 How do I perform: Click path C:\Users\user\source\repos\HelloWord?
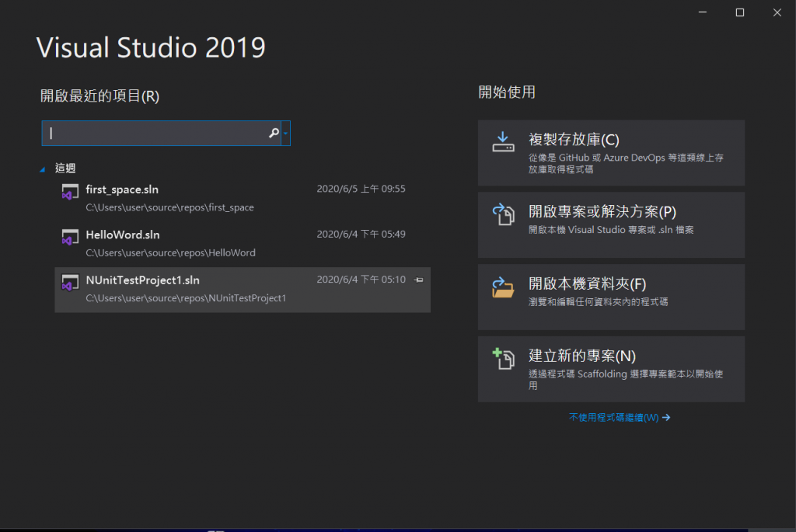(170, 252)
